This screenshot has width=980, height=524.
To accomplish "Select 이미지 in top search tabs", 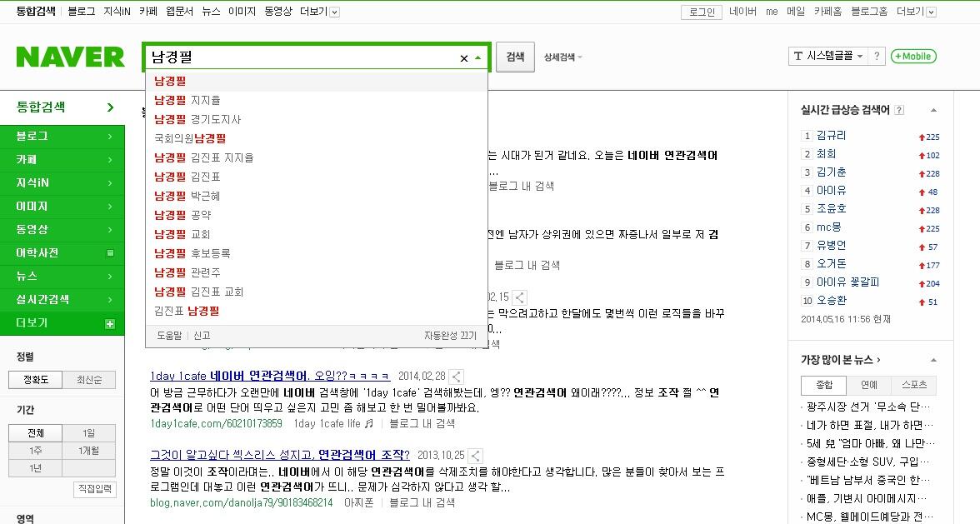I will click(242, 11).
